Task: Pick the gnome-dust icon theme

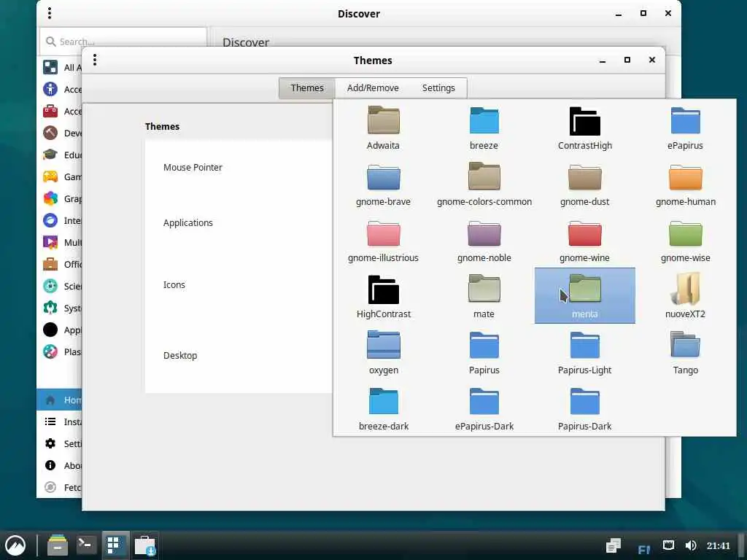Action: click(584, 184)
